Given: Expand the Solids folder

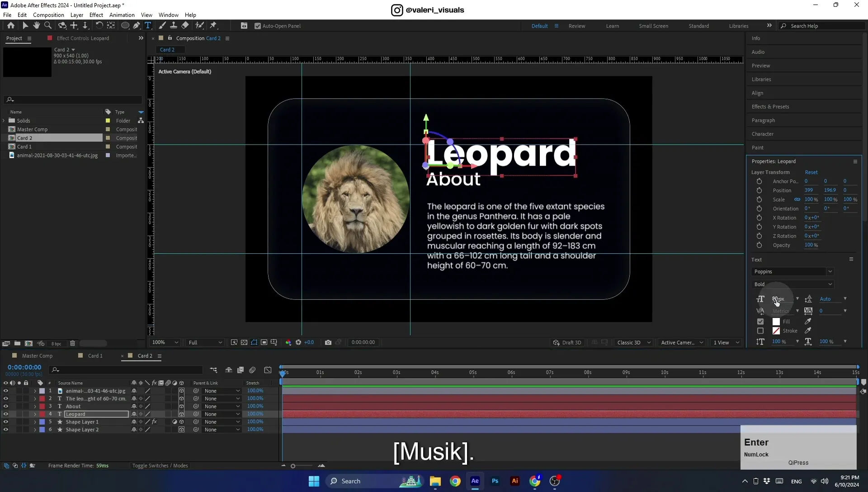Looking at the screenshot, I should (x=4, y=121).
